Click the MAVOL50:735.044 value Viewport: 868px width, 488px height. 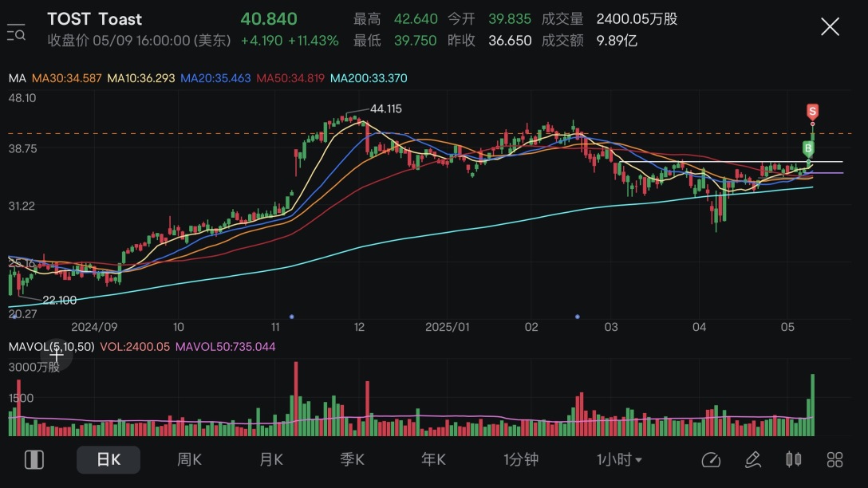pyautogui.click(x=225, y=346)
